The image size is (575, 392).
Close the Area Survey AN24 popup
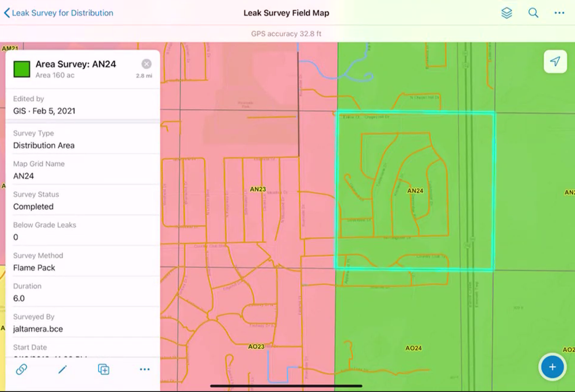coord(146,64)
